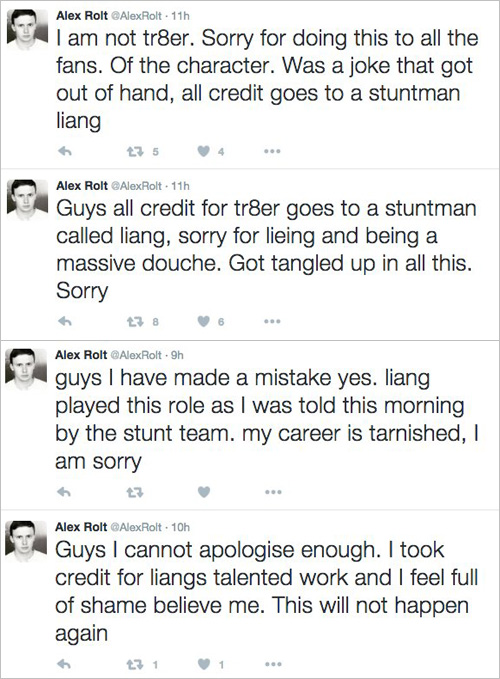Viewport: 500px width, 679px height.
Task: Open more options on "cannot apologise enough" tweet
Action: [x=274, y=664]
